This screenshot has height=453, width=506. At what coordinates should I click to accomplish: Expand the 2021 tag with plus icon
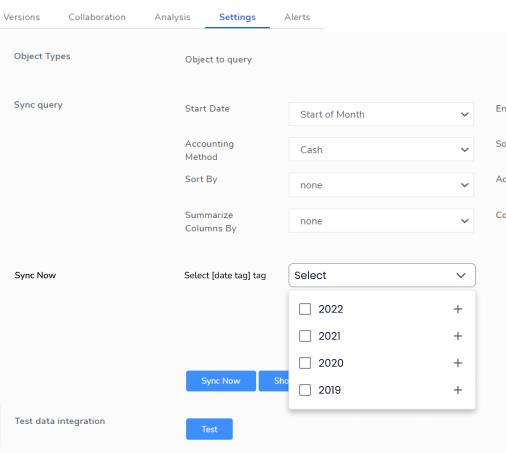pyautogui.click(x=458, y=336)
